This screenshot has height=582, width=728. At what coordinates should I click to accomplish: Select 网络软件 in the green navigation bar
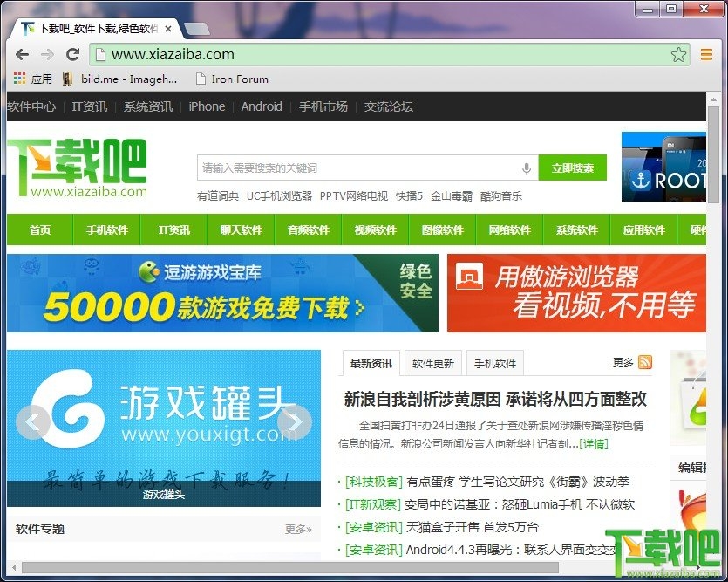point(509,229)
